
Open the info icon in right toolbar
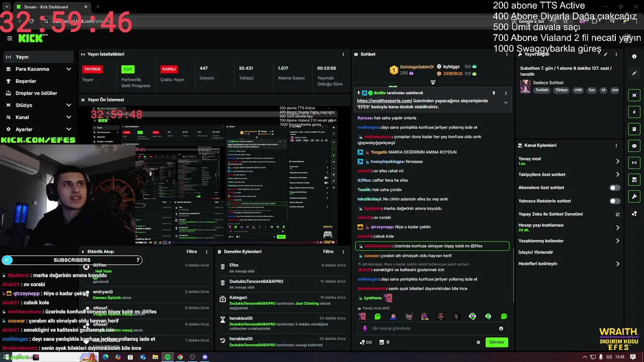point(634,56)
